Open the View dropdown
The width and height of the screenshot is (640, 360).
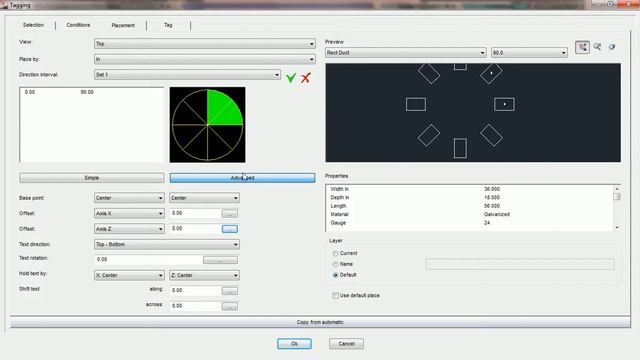tap(205, 44)
